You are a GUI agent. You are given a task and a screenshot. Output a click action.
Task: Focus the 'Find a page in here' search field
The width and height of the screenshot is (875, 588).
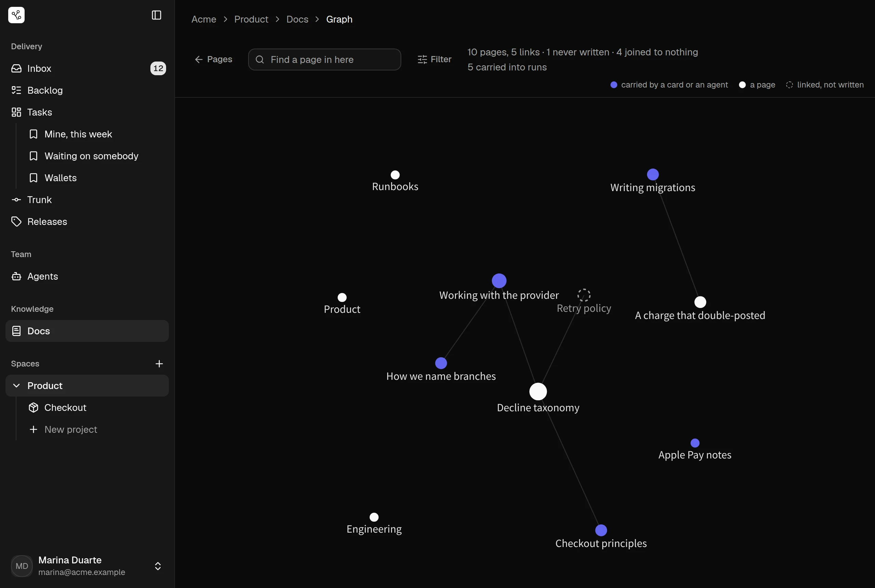point(325,59)
